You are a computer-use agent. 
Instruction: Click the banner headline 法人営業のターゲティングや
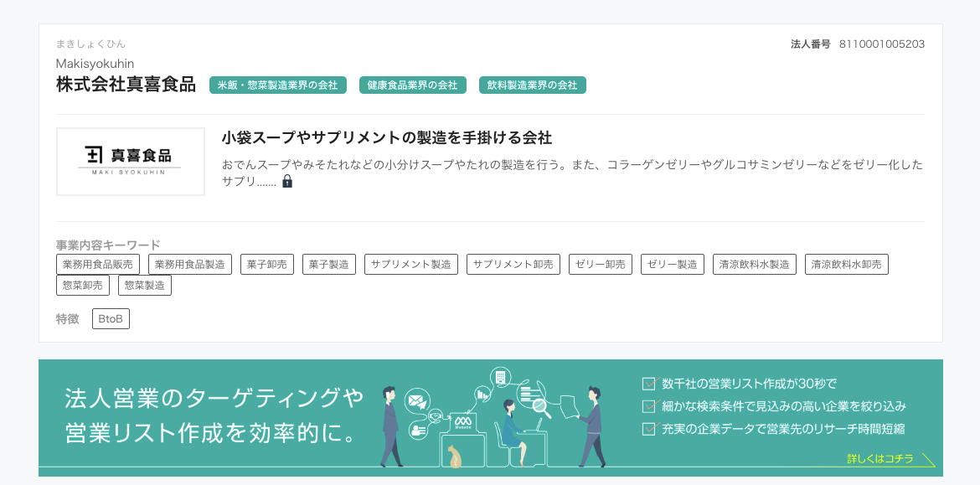click(x=214, y=399)
